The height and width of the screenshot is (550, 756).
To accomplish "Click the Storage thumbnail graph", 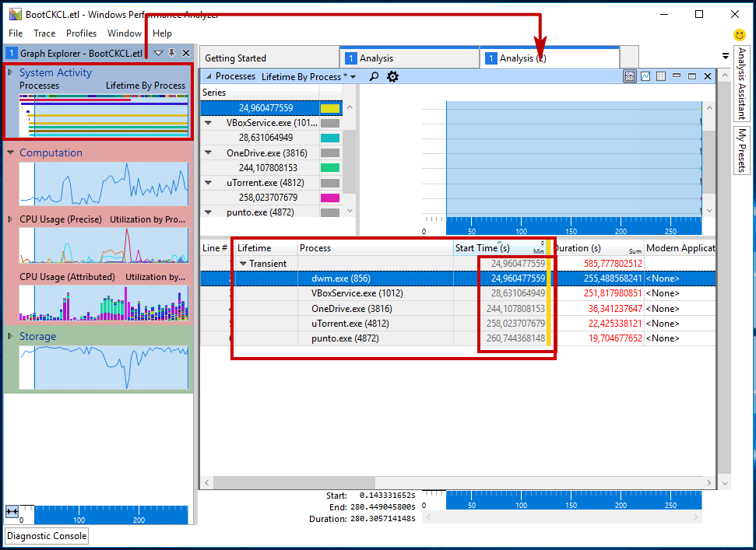I will click(x=104, y=367).
